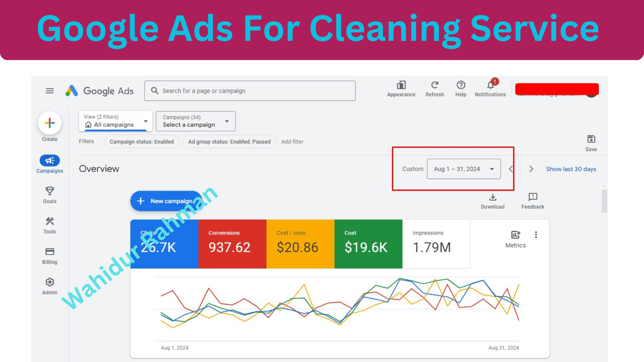Open the Appearance settings

point(401,89)
